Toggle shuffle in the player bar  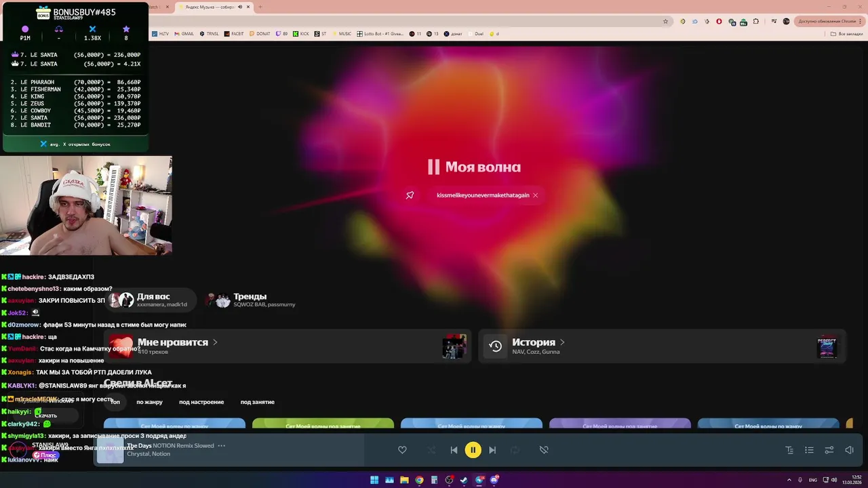(431, 450)
